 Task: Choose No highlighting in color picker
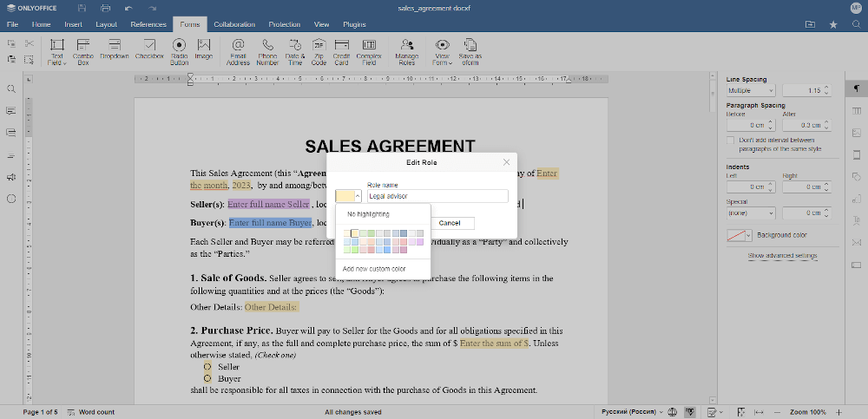pyautogui.click(x=368, y=214)
